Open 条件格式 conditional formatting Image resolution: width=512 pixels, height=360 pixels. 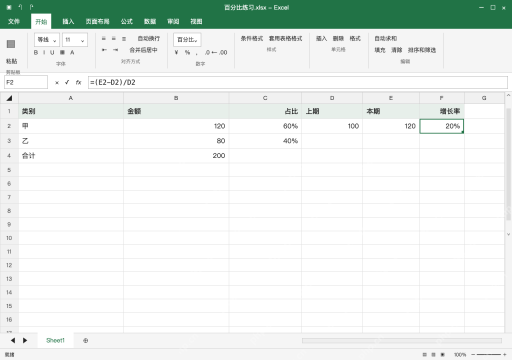pyautogui.click(x=252, y=39)
